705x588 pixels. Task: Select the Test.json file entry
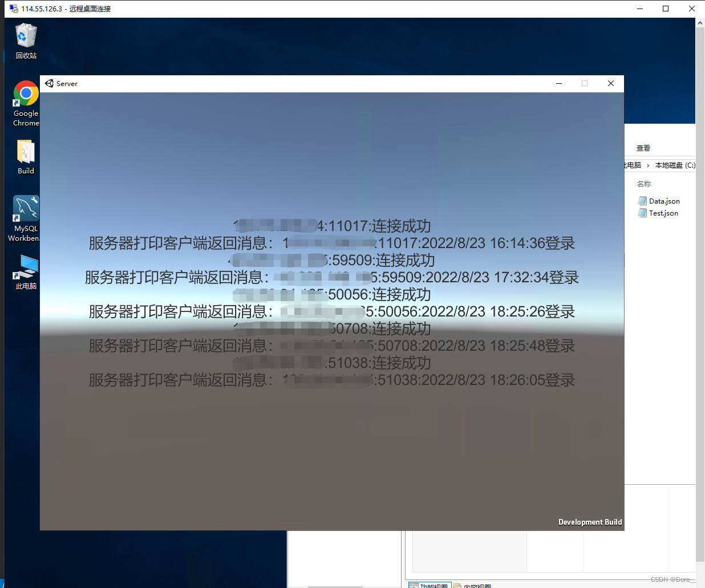coord(663,213)
